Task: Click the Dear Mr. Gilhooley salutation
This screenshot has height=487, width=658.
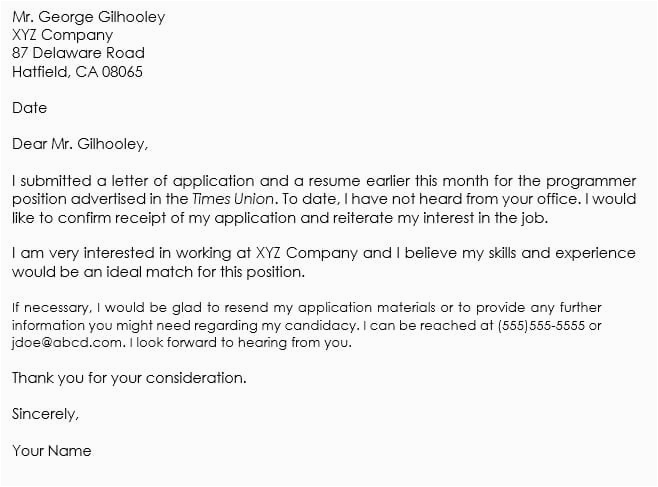Action: 80,144
